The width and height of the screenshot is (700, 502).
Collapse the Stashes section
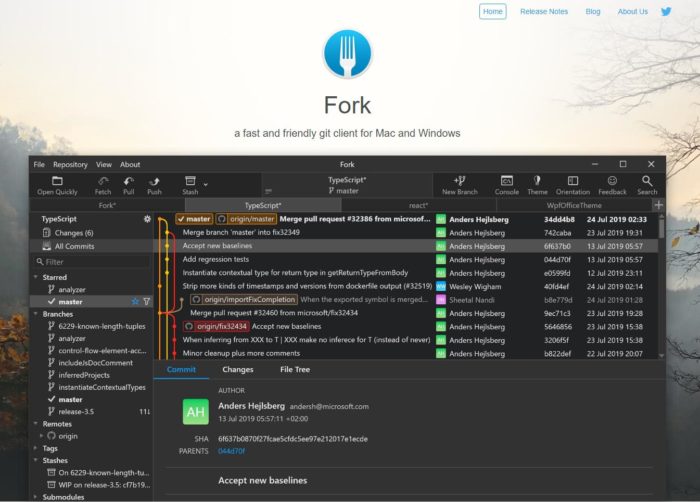coord(36,460)
